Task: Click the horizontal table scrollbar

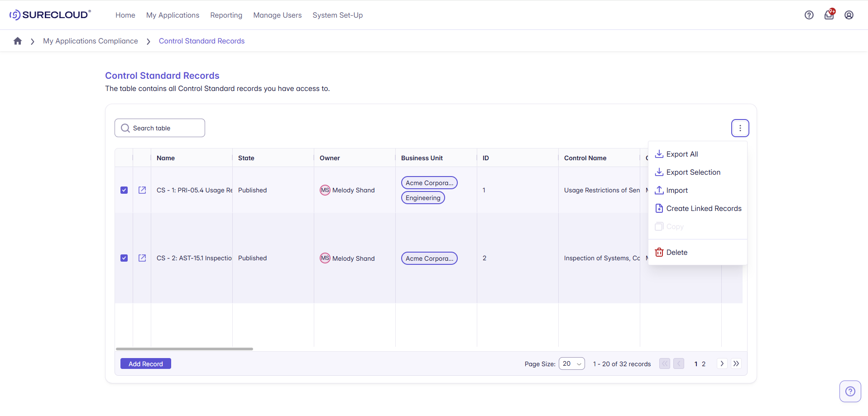Action: (x=184, y=349)
